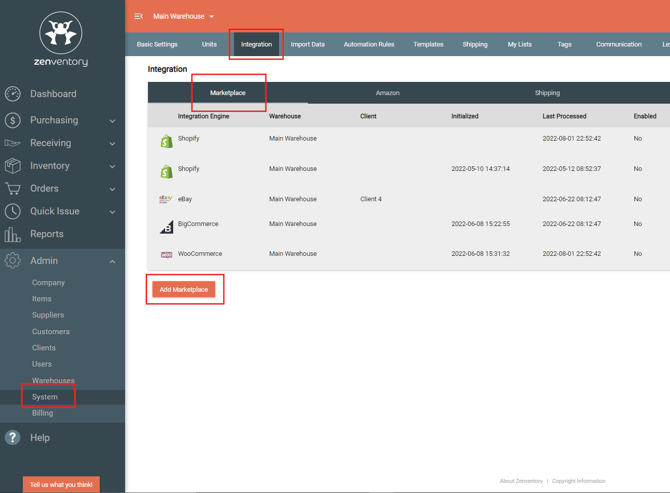Click the Reports bar chart icon
The image size is (670, 493).
tap(12, 234)
